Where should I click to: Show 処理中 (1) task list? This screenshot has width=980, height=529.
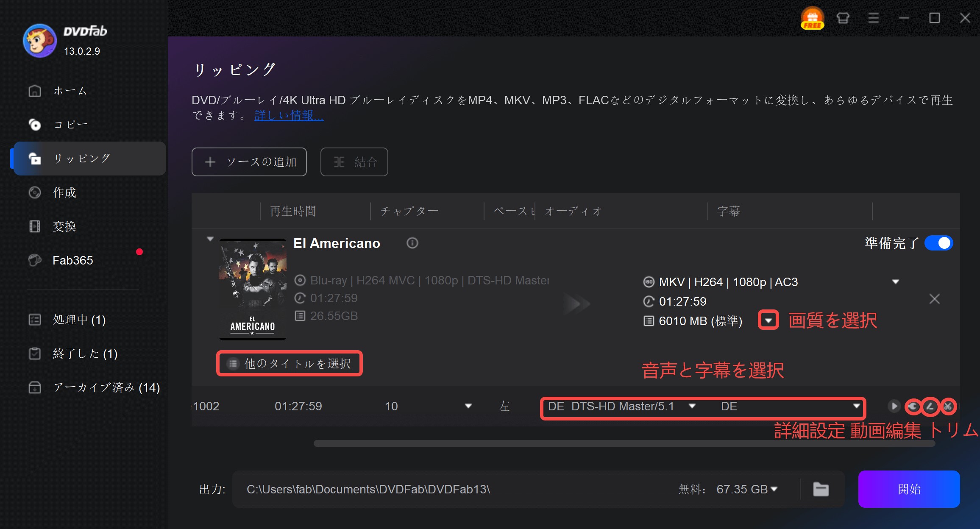tap(89, 319)
